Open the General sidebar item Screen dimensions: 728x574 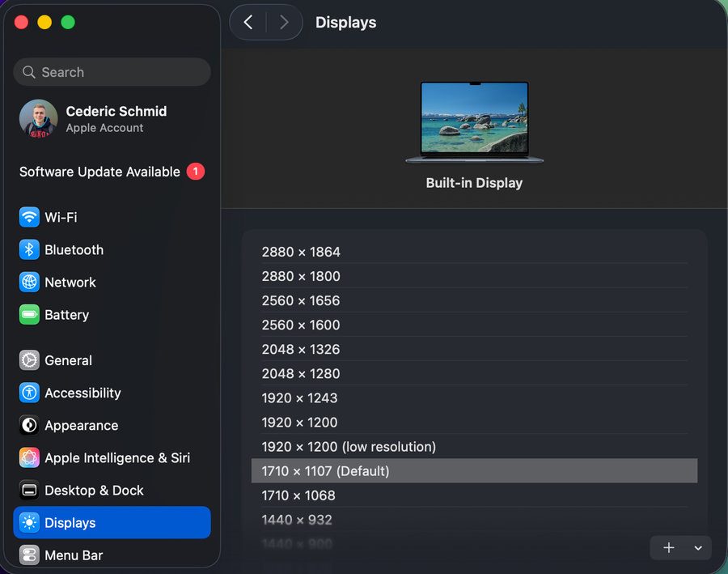tap(112, 360)
